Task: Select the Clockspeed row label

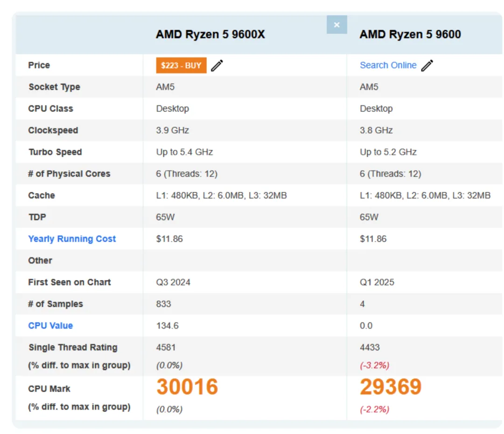Action: pos(53,130)
